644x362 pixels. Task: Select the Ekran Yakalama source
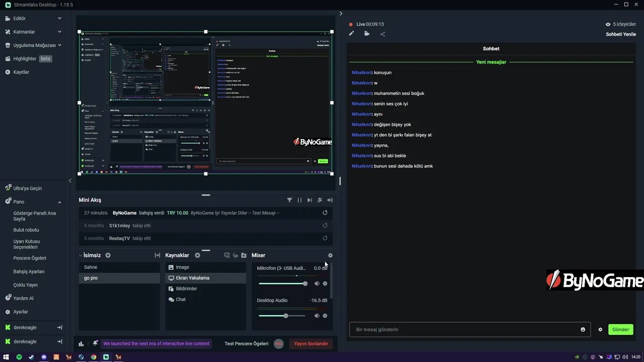coord(206,278)
